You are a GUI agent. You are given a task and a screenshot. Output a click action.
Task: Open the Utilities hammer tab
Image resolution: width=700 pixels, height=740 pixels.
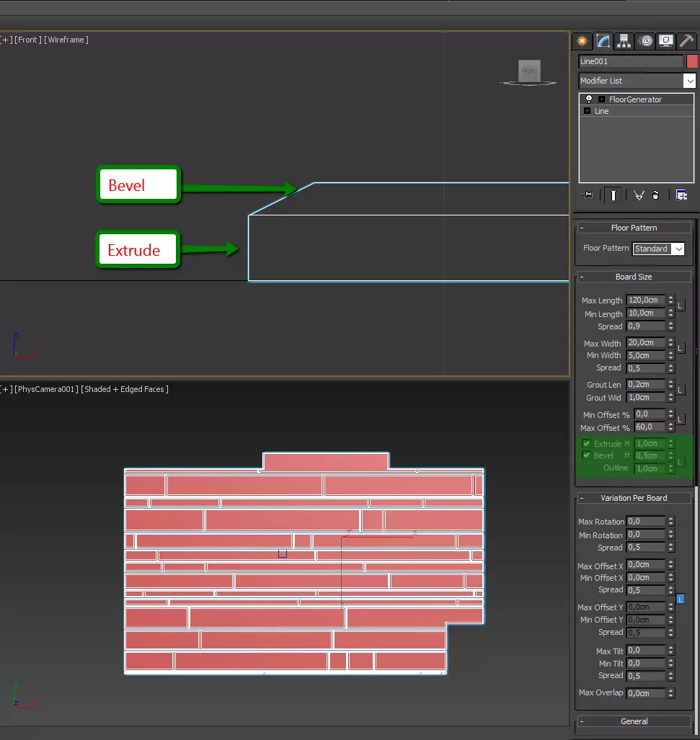(x=686, y=42)
